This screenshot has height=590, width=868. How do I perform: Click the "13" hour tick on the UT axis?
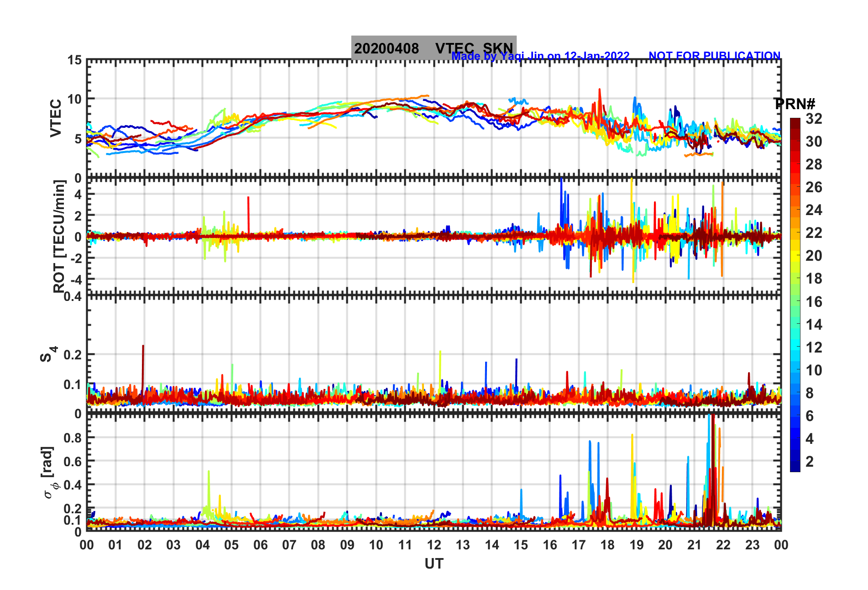click(463, 545)
